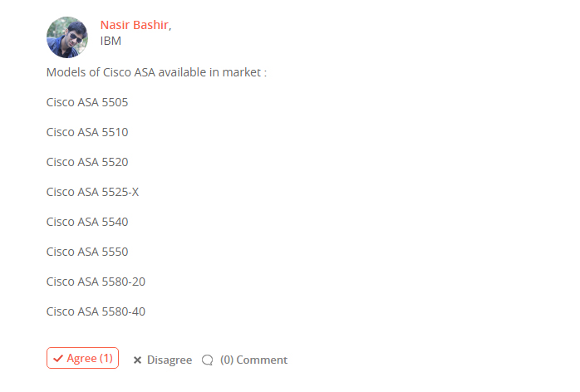Open the Nasir Bashir profile link
The height and width of the screenshot is (392, 580).
click(x=134, y=25)
